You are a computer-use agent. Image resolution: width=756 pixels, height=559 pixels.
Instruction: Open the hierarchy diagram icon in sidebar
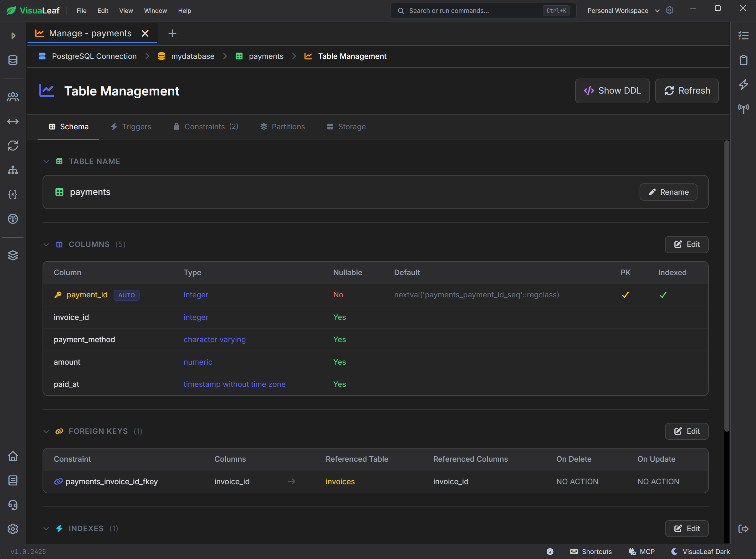pos(13,170)
